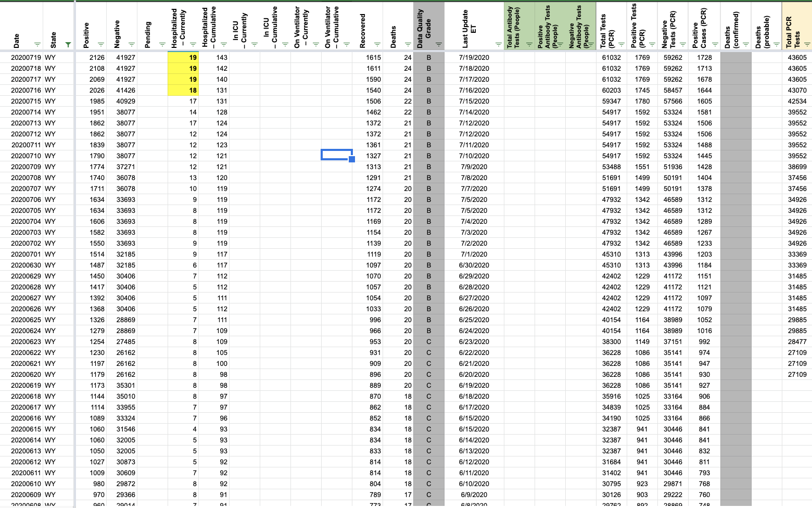Select yellow highlighted cell 18 in row 20200716
The width and height of the screenshot is (812, 508).
[183, 90]
